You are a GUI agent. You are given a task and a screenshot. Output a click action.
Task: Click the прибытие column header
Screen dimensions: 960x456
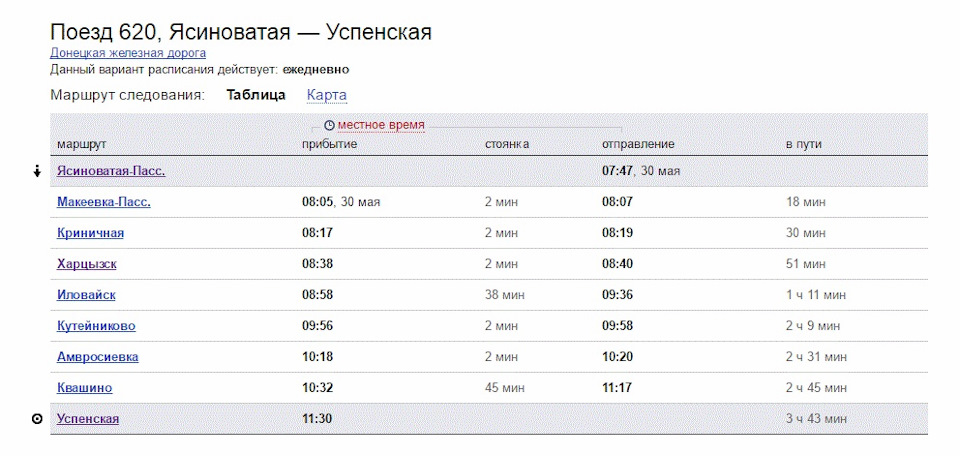pos(329,145)
